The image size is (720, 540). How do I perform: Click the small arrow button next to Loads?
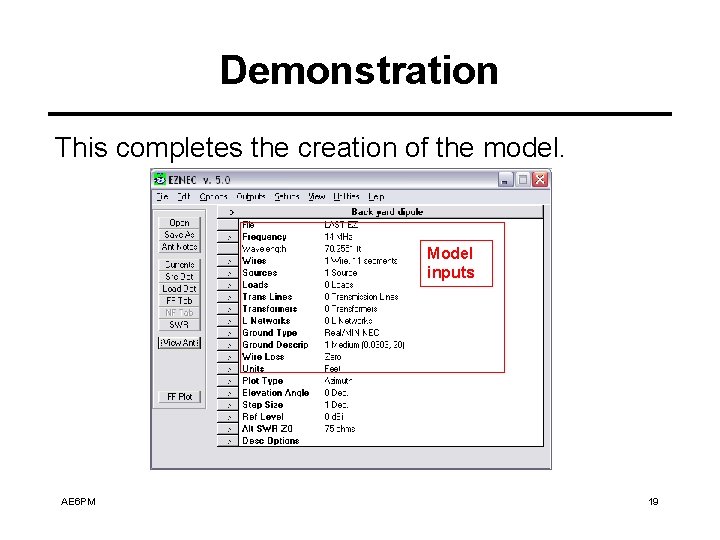tap(228, 285)
